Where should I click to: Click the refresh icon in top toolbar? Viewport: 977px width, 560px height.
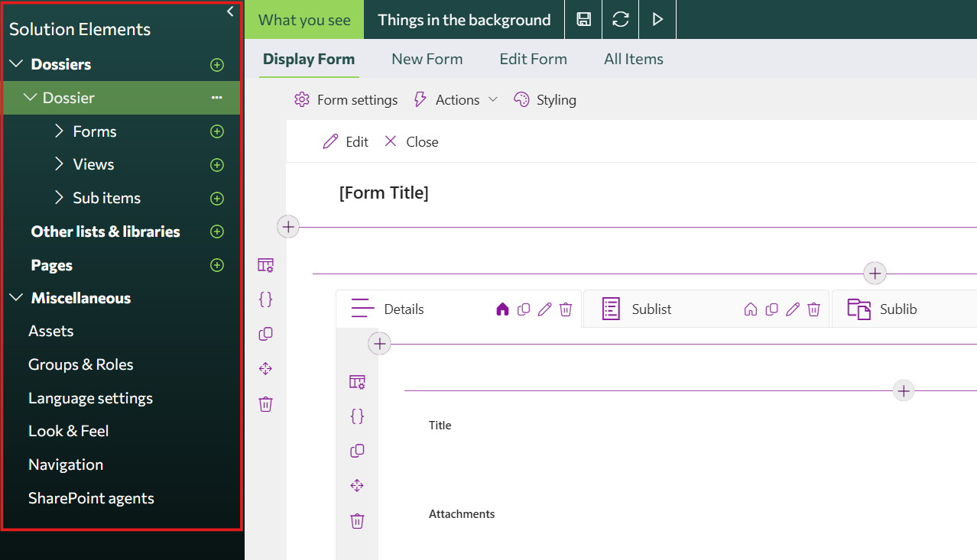tap(621, 20)
